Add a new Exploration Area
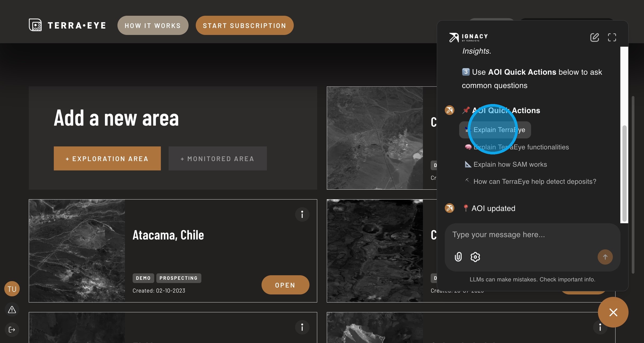This screenshot has width=644, height=343. [107, 158]
